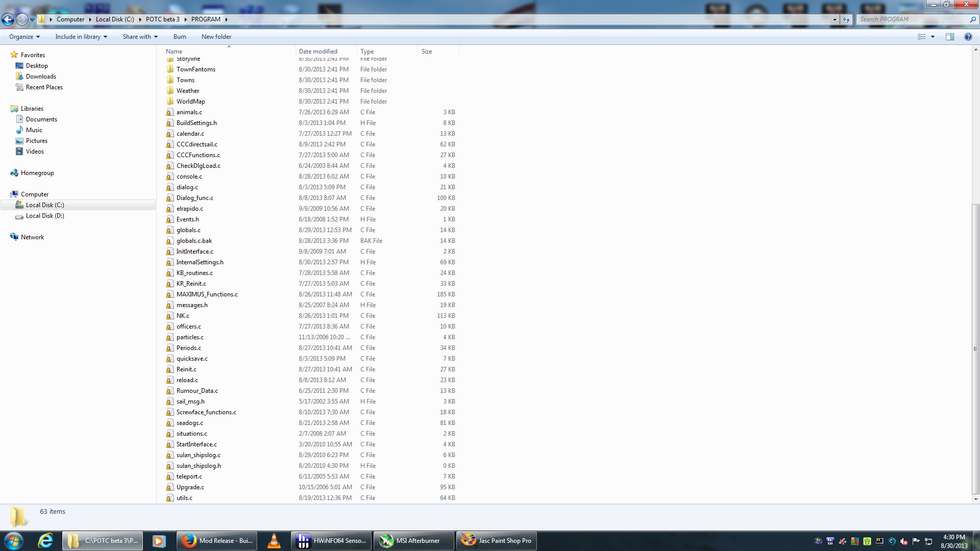
Task: Open Internet Explorer from the taskbar
Action: pyautogui.click(x=45, y=541)
